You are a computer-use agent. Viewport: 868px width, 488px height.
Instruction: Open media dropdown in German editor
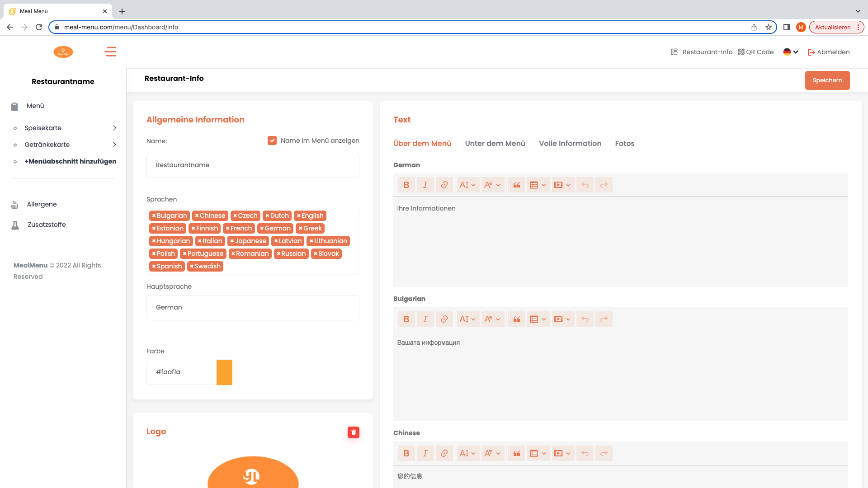562,185
